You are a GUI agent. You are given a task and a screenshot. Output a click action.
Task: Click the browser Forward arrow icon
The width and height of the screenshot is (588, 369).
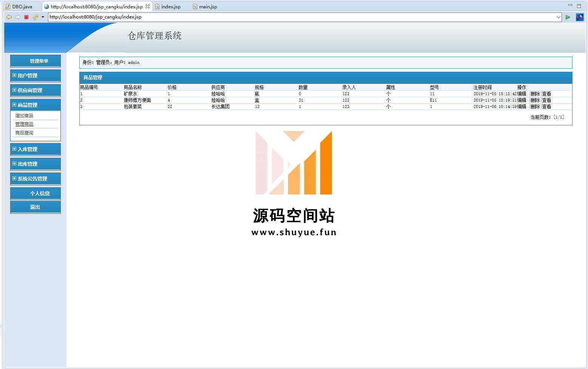[x=17, y=17]
